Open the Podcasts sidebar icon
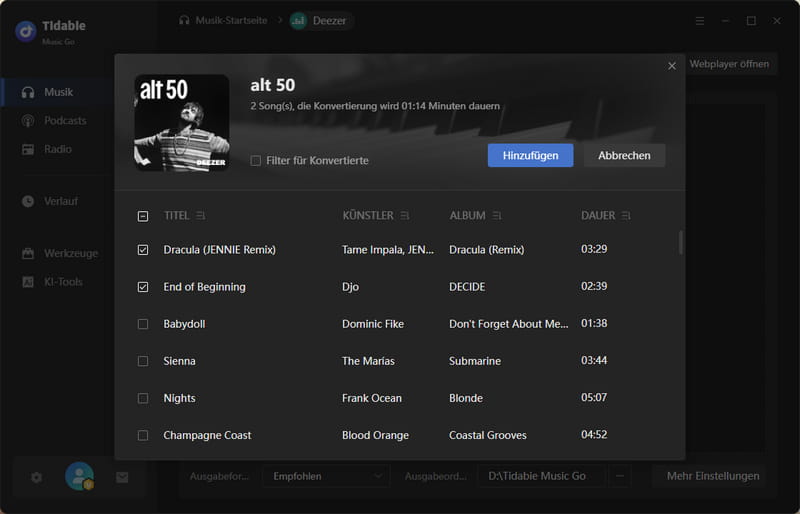 tap(28, 121)
